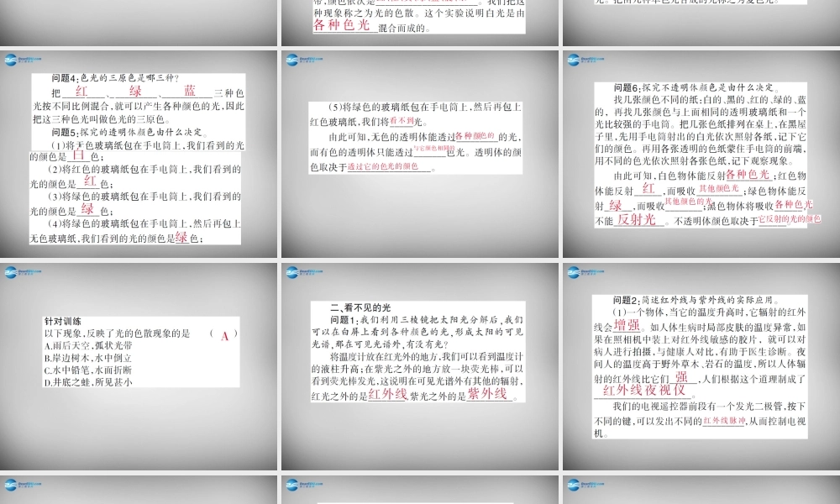Open the slide thumbnail with step (5) 绿色的玻璃纸
Viewport: 840px width, 504px height.
coord(419,155)
